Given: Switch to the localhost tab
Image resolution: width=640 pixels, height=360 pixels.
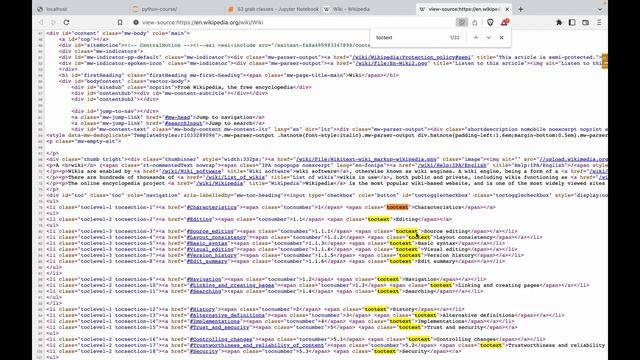Looking at the screenshot, I should (80, 9).
